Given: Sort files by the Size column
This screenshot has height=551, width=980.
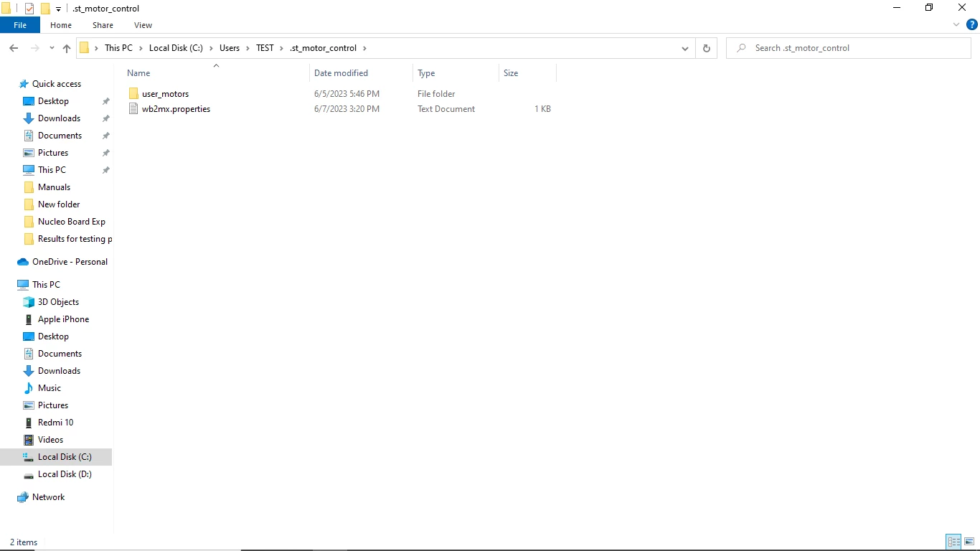Looking at the screenshot, I should [x=511, y=73].
